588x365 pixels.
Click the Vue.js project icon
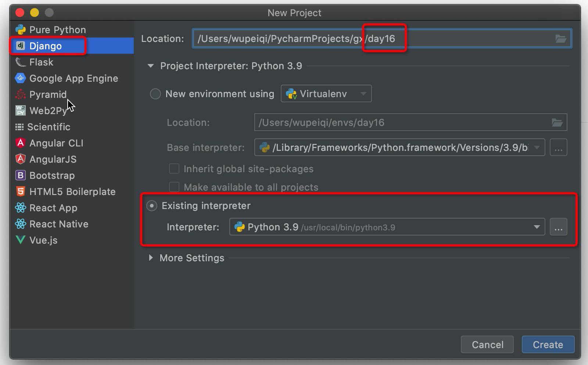[20, 240]
